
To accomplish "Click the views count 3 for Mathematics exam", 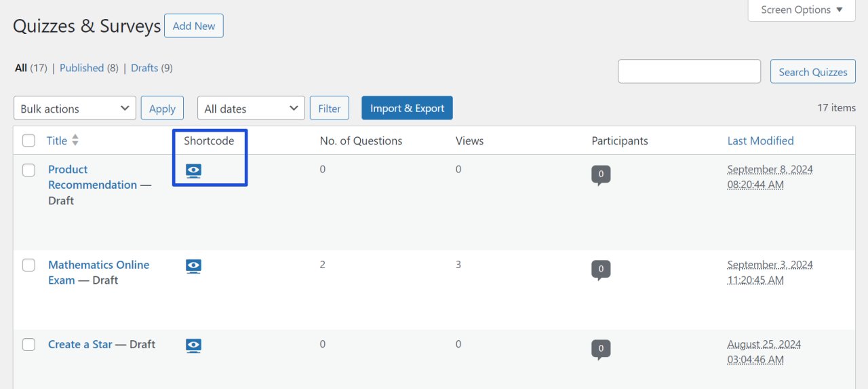I will 458,265.
